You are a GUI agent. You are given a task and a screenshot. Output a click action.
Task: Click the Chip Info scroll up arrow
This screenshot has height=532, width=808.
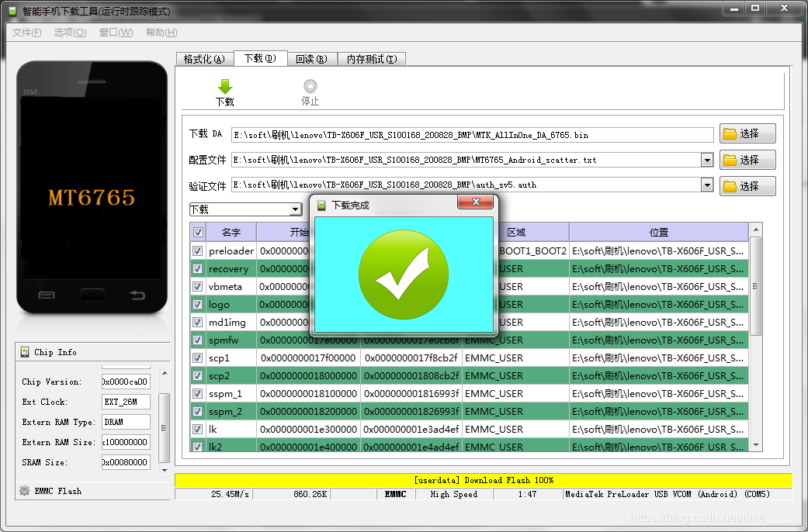tap(165, 373)
